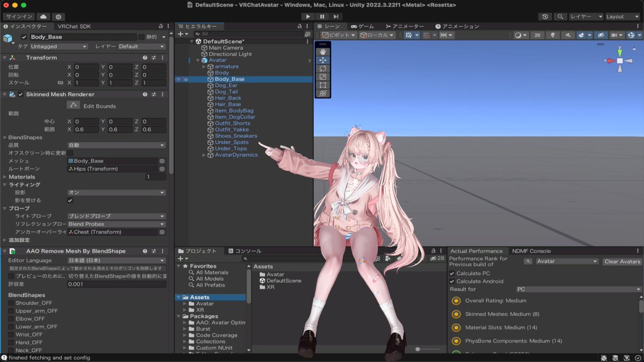Click the Play button
The width and height of the screenshot is (644, 362).
click(x=308, y=17)
